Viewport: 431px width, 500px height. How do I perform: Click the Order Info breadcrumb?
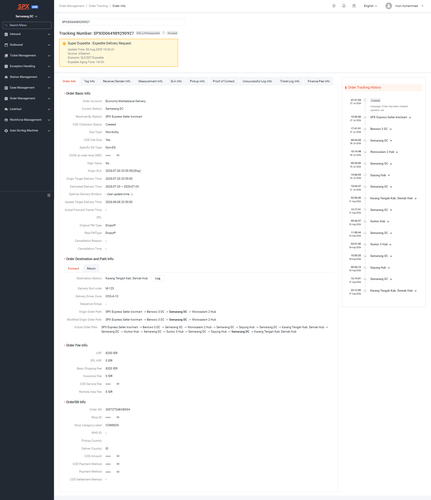point(119,6)
